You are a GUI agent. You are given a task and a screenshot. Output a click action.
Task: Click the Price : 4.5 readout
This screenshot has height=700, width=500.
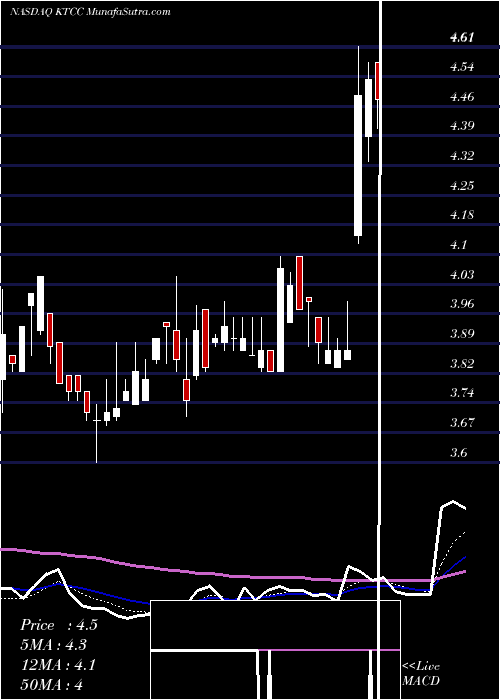point(58,625)
